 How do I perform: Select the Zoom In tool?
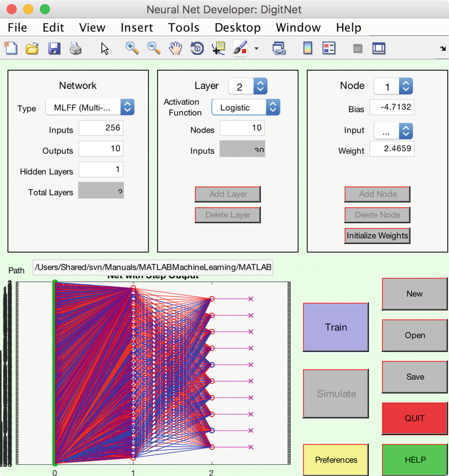click(x=131, y=48)
